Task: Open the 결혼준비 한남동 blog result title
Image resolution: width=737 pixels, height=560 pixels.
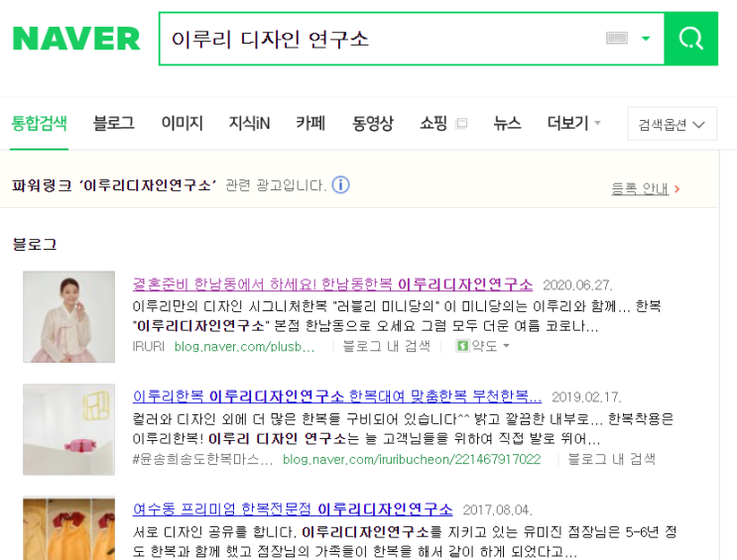Action: pyautogui.click(x=332, y=284)
